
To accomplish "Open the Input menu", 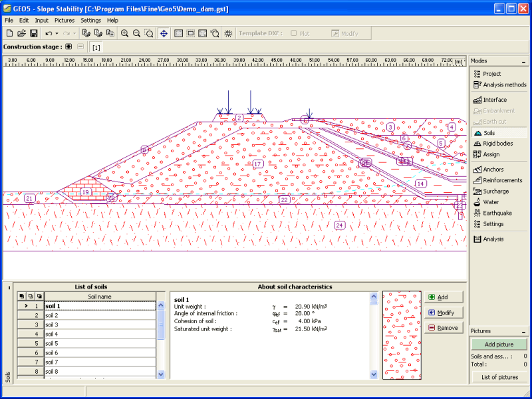I will (x=41, y=21).
